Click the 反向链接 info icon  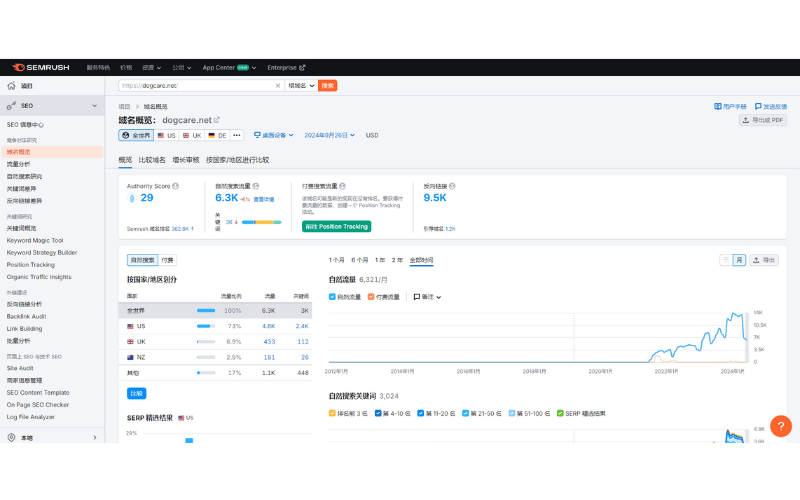click(453, 186)
